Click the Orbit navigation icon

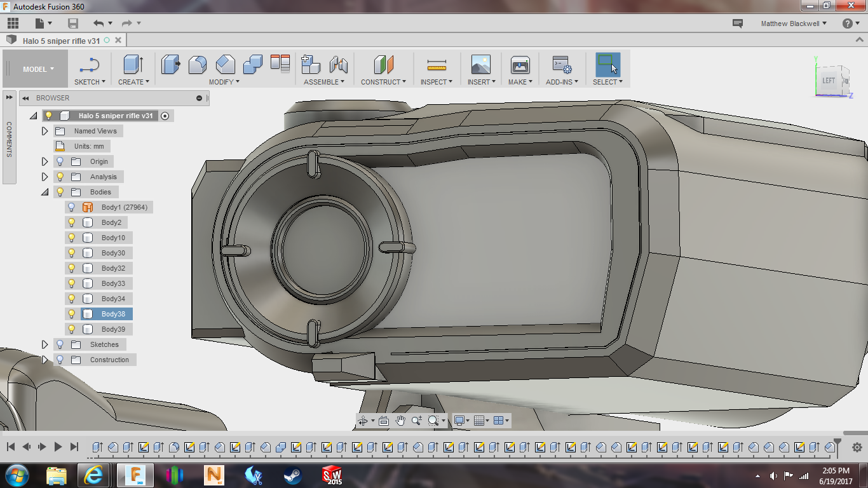coord(363,421)
